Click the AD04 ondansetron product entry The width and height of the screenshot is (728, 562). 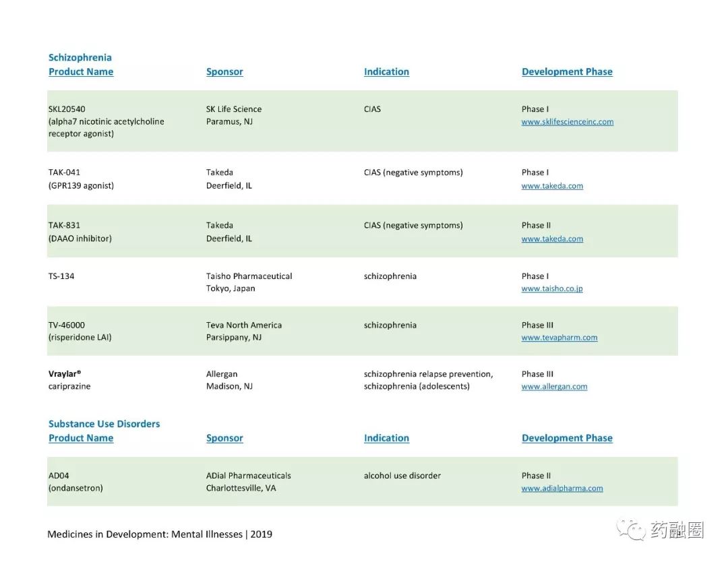pos(75,482)
